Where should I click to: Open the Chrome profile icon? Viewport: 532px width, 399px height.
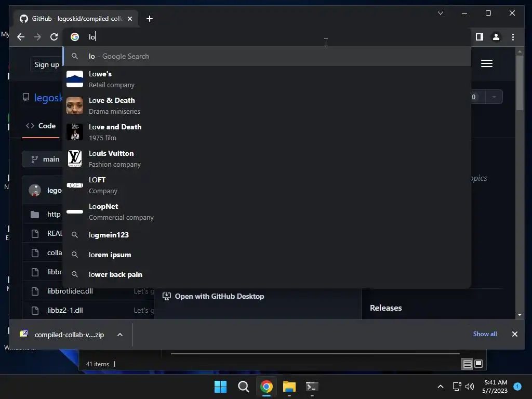(x=496, y=37)
